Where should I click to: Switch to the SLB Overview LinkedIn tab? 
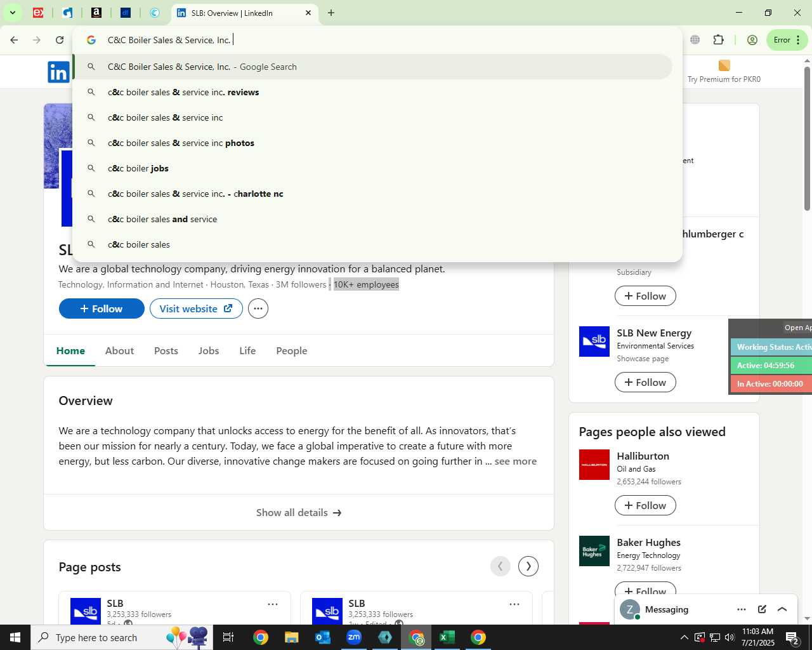pos(244,13)
